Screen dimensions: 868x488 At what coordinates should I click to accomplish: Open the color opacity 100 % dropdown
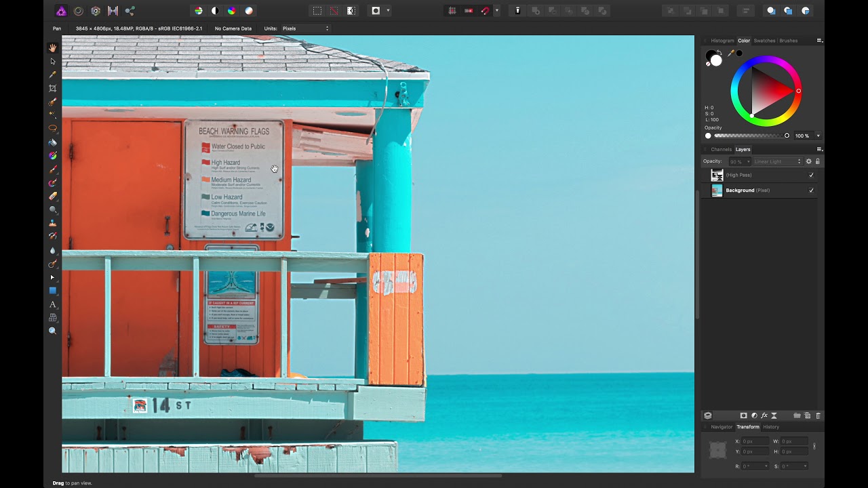tap(818, 136)
